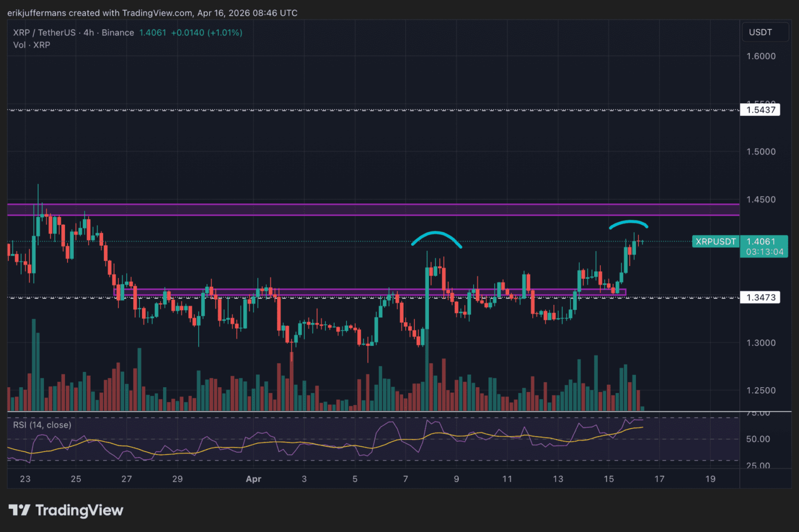
Task: Select the 4h interval in chart legend
Action: pyautogui.click(x=89, y=33)
